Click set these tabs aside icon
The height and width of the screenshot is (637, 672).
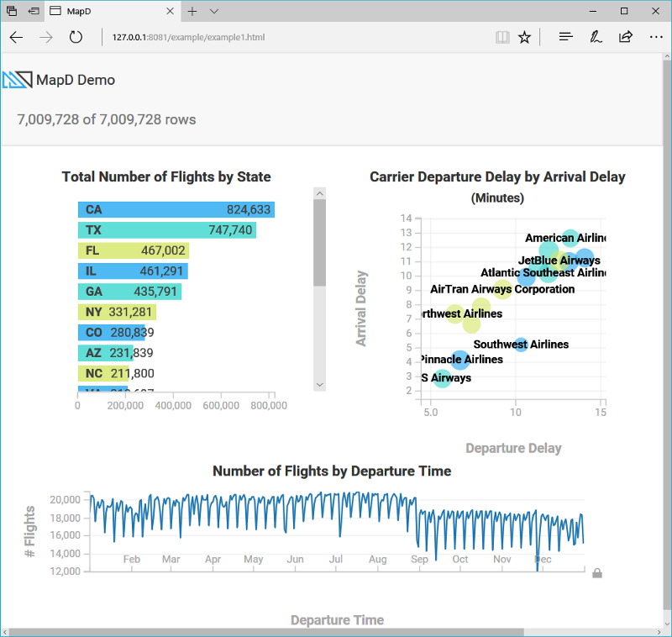(34, 11)
